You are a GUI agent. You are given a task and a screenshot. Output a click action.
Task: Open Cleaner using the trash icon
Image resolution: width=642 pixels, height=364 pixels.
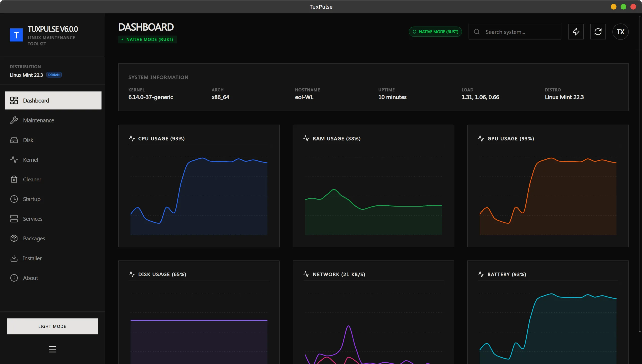tap(14, 179)
